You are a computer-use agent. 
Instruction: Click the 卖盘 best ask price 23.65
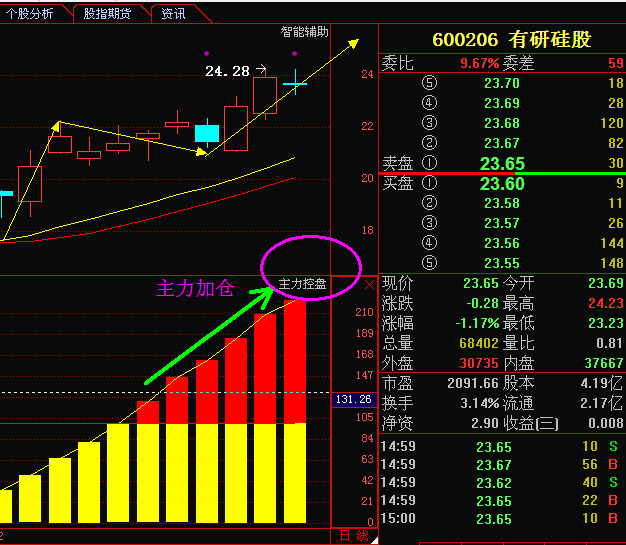point(502,163)
